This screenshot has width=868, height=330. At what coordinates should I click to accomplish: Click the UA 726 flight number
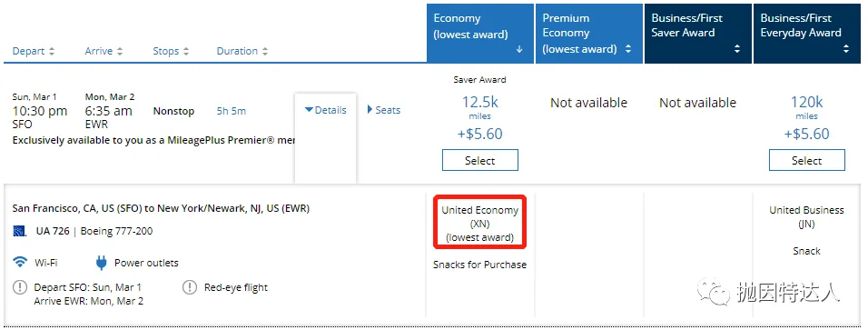[x=53, y=231]
